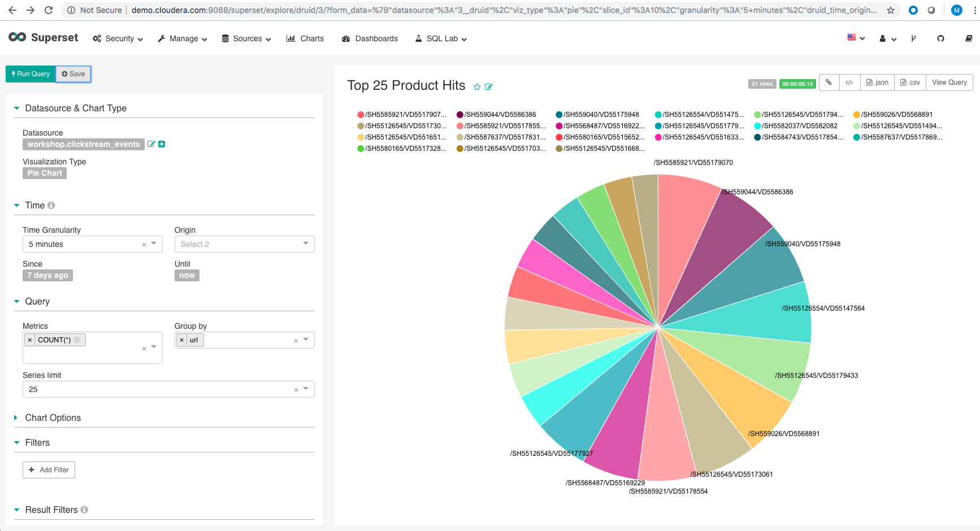This screenshot has height=531, width=980.
Task: Export results as .json
Action: [x=877, y=82]
